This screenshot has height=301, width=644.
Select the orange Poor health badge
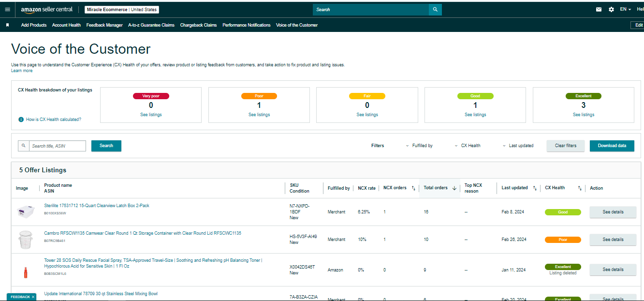563,240
